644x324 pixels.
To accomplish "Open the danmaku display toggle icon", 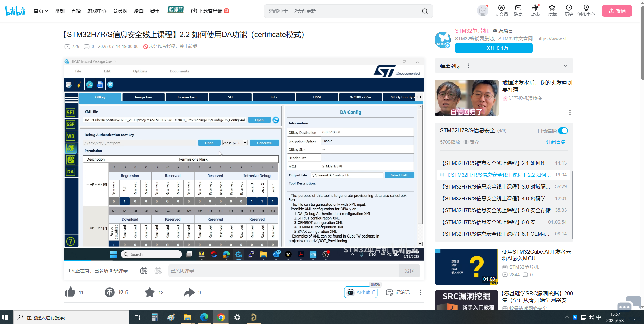I will 144,271.
